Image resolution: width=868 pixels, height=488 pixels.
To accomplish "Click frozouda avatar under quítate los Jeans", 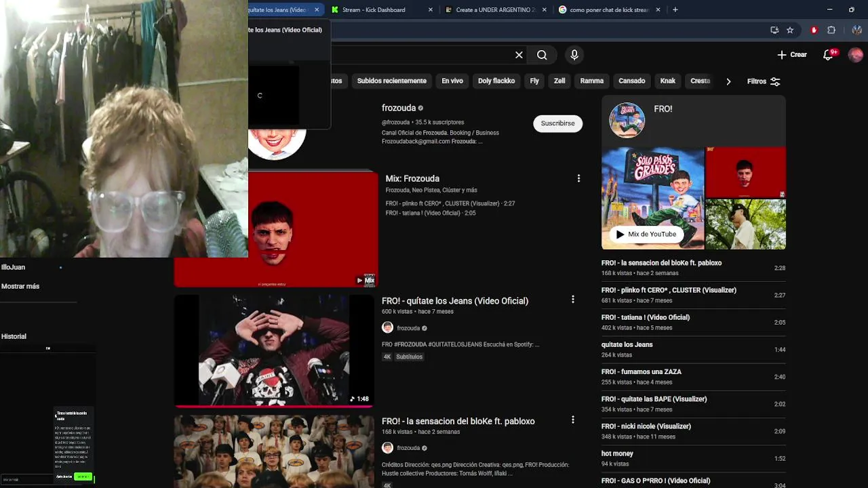I will 388,328.
